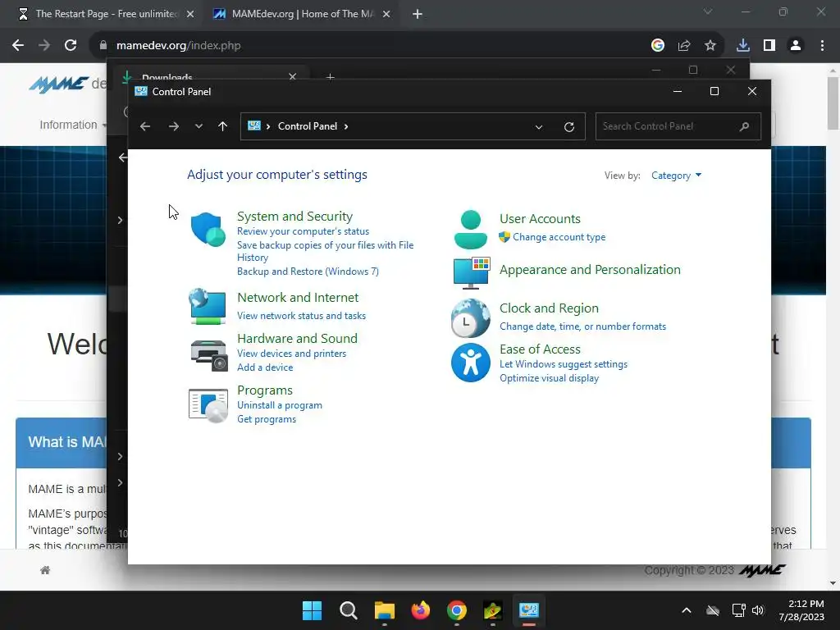Open the Ease of Access icon
The image size is (840, 630).
tap(470, 363)
